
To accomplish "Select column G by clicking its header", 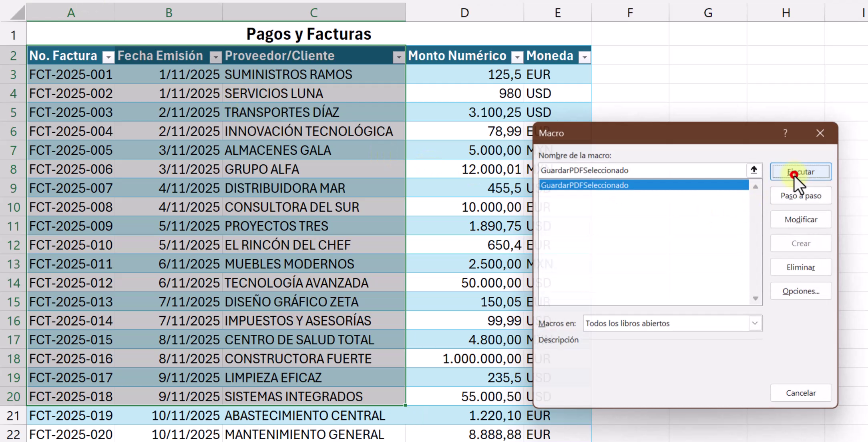I will coord(708,12).
